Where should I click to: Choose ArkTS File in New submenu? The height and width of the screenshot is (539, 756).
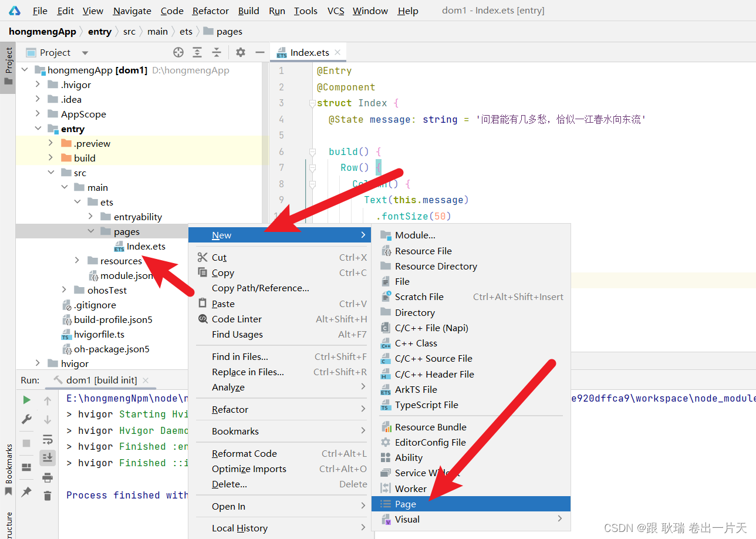click(471, 389)
